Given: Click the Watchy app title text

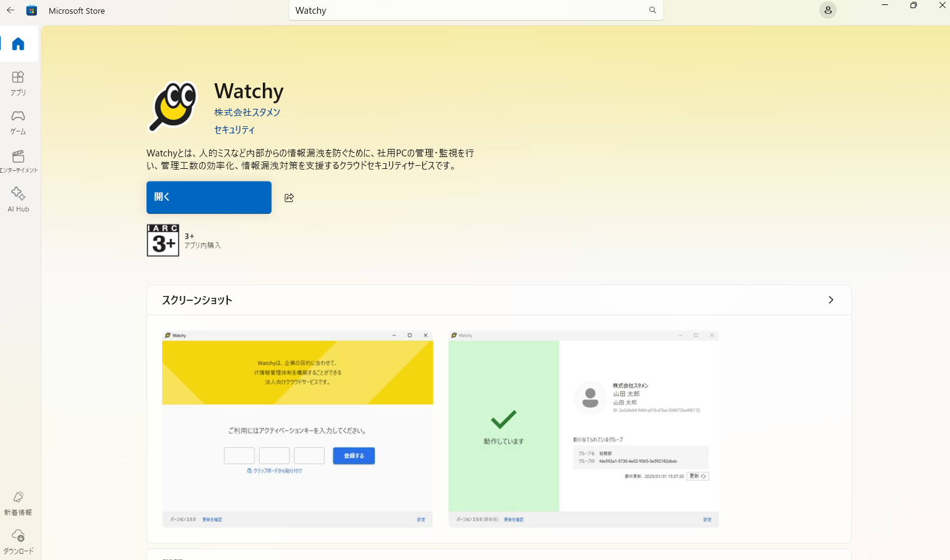Looking at the screenshot, I should [x=249, y=91].
